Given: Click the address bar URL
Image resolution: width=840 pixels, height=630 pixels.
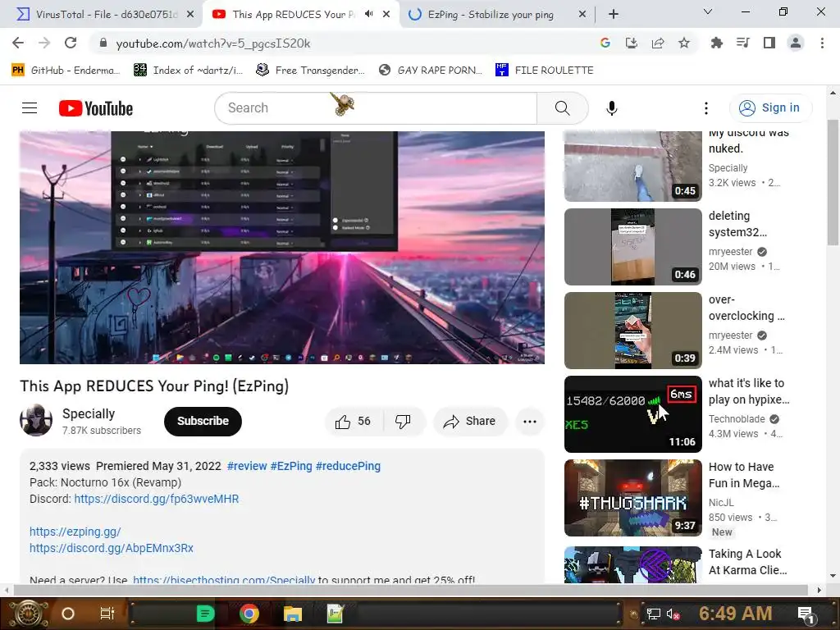Looking at the screenshot, I should pos(213,43).
